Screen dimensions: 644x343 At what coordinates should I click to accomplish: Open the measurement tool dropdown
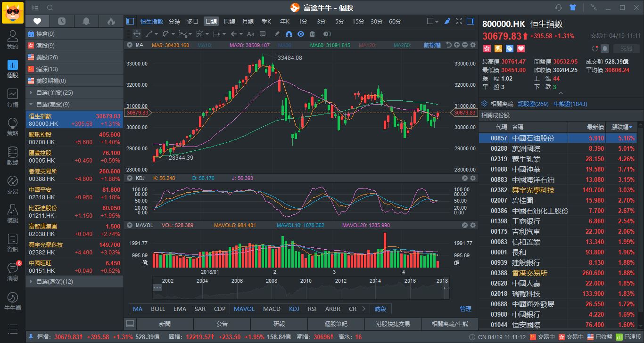coord(223,34)
